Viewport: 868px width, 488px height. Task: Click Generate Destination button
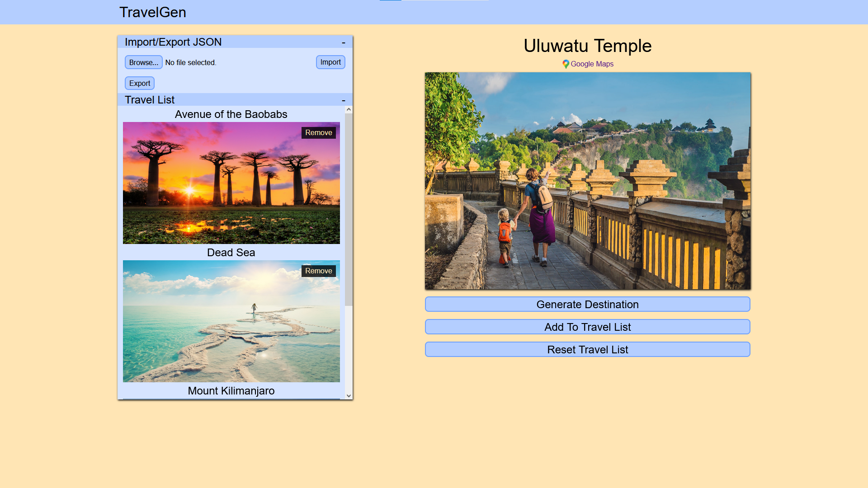tap(588, 305)
